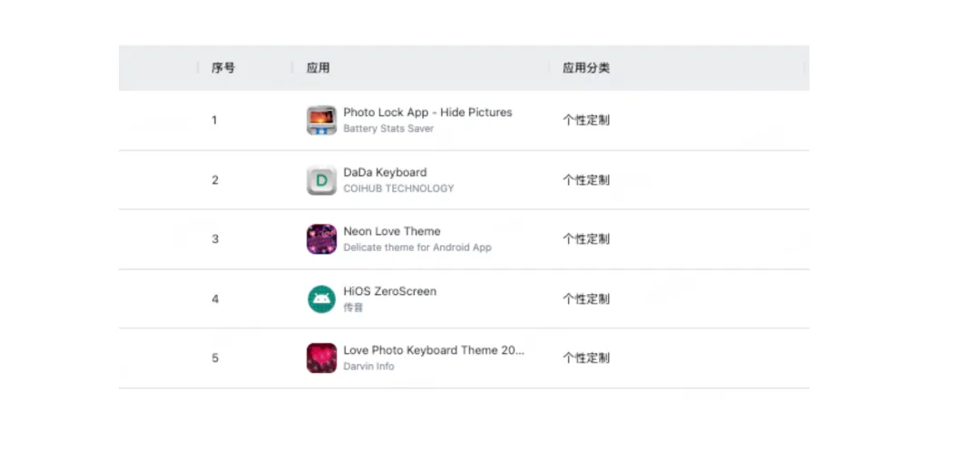Select the 传音 developer label
980x454 pixels.
[353, 308]
